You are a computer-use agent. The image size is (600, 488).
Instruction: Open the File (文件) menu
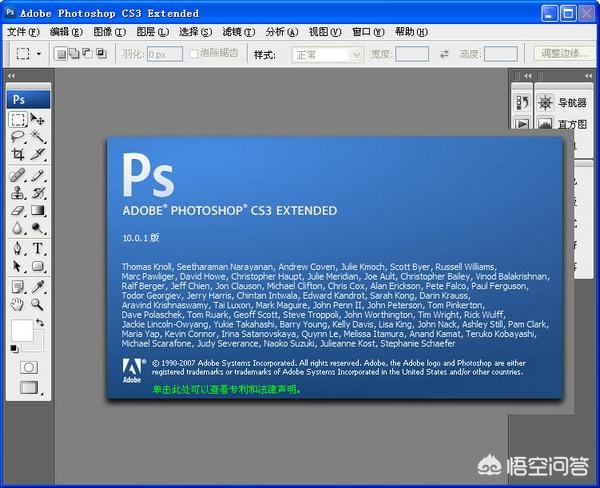(23, 32)
